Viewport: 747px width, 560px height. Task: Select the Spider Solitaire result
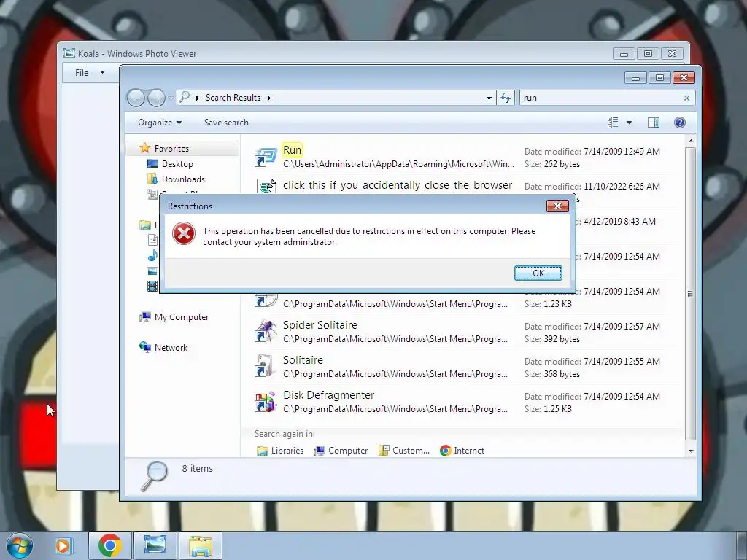pos(465,332)
